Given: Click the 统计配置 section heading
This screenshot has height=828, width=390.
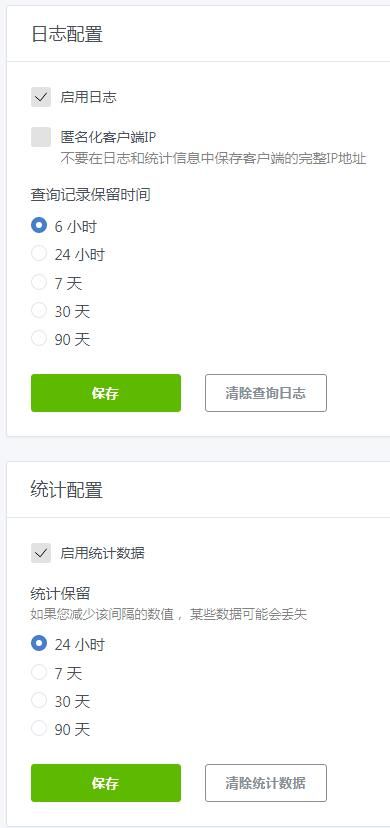Looking at the screenshot, I should click(x=67, y=490).
